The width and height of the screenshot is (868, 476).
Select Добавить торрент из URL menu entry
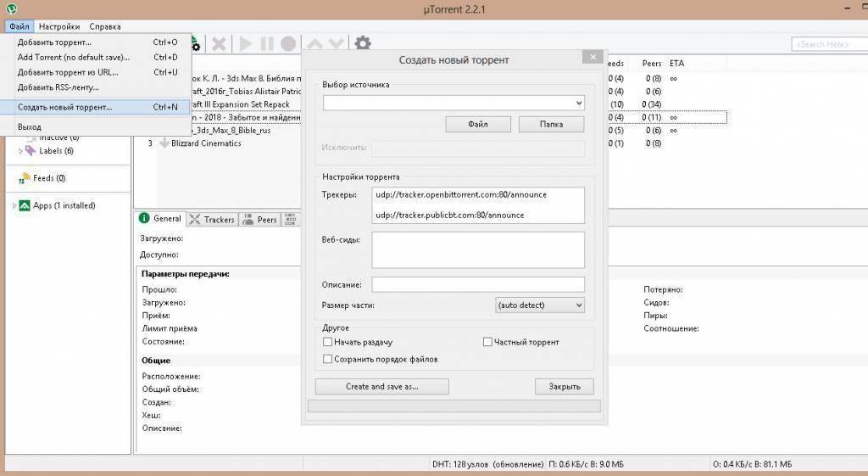click(68, 72)
